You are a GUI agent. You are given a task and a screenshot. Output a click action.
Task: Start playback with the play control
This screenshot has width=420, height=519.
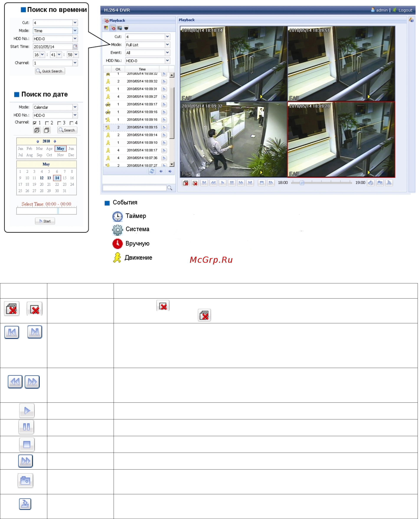pos(223,183)
